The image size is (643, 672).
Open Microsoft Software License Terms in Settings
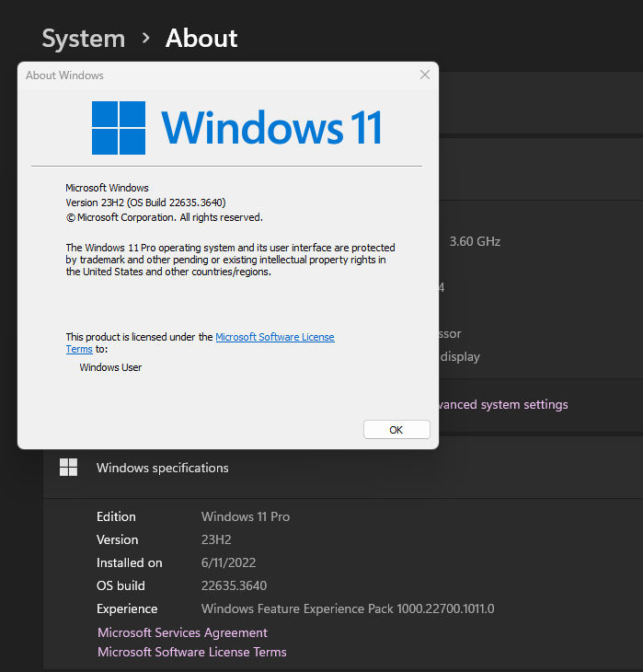(192, 652)
